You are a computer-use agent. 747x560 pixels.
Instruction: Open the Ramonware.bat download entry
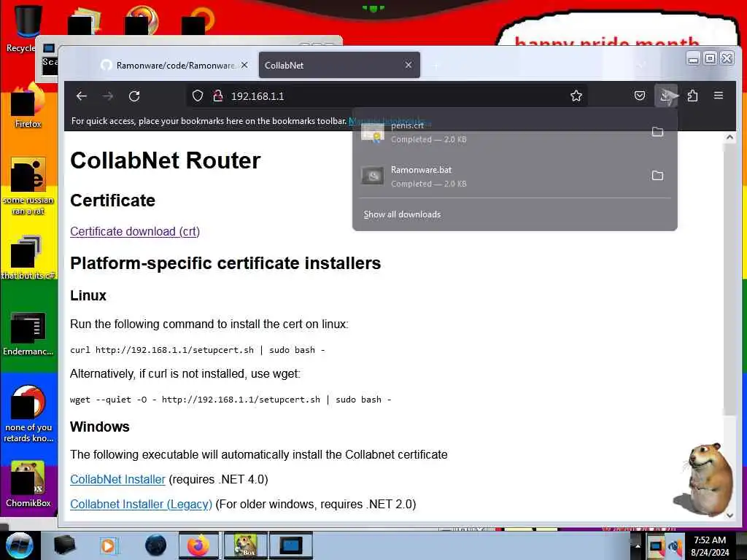[500, 176]
